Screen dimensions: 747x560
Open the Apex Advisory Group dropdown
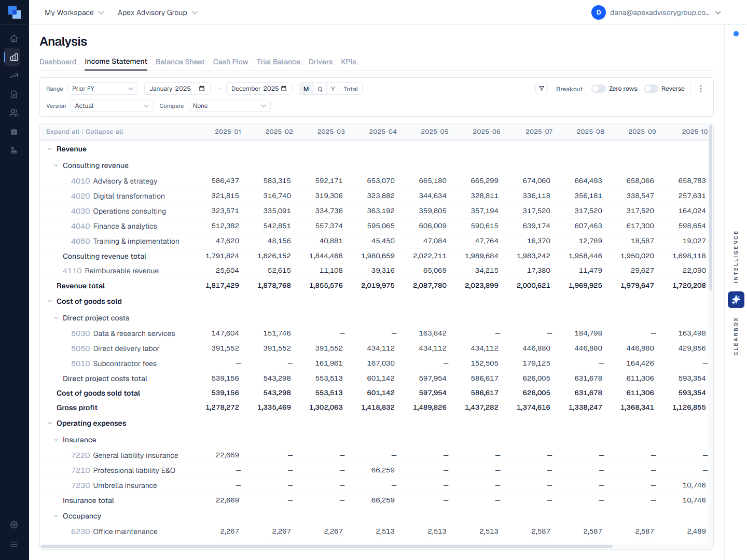tap(158, 12)
